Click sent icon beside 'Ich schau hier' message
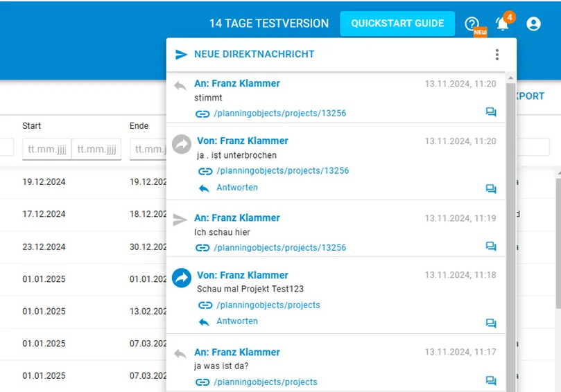Viewport: 561px width, 392px height. 180,220
